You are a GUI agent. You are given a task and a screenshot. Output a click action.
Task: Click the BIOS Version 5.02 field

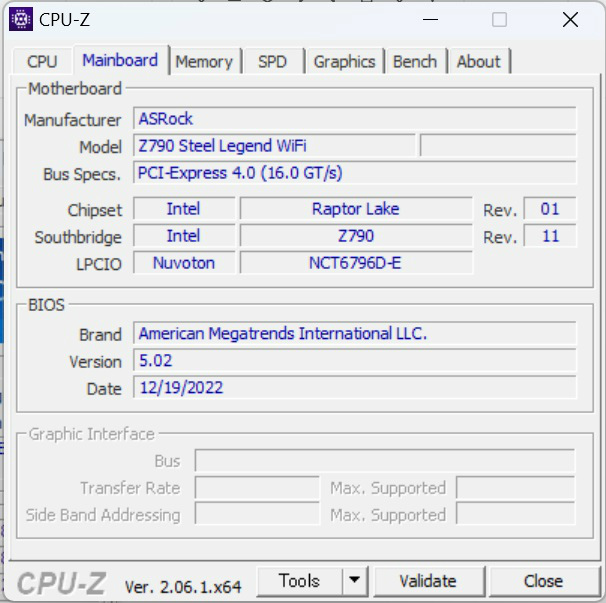(354, 360)
